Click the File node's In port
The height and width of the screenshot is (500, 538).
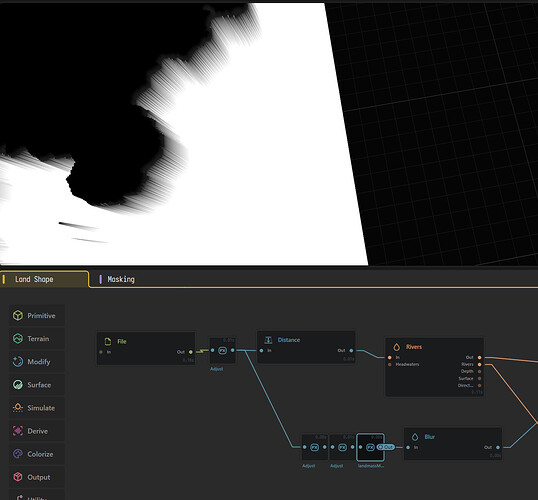pyautogui.click(x=101, y=352)
